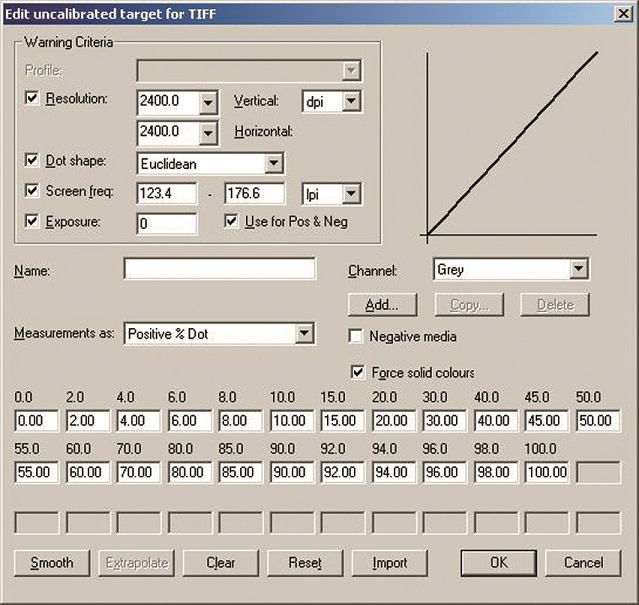Screen dimensions: 639x605
Task: Open the Channel Grey dropdown
Action: 577,269
